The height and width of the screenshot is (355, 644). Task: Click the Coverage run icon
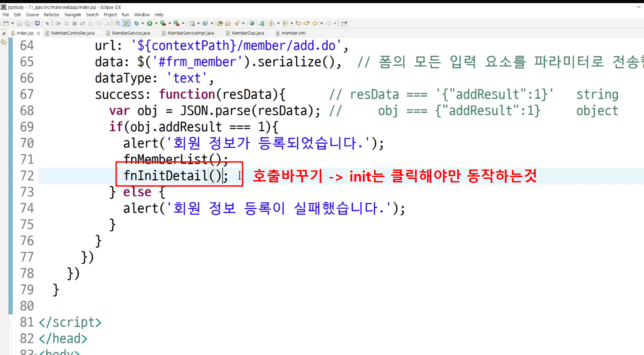tap(162, 23)
